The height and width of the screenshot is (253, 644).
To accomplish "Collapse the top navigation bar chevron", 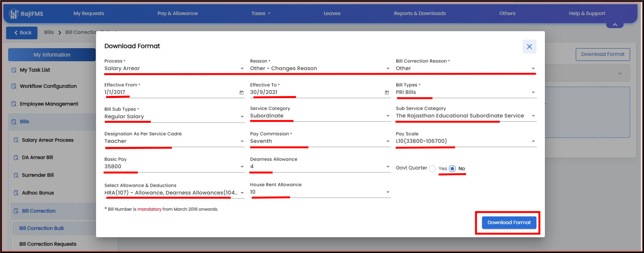I will click(x=615, y=25).
